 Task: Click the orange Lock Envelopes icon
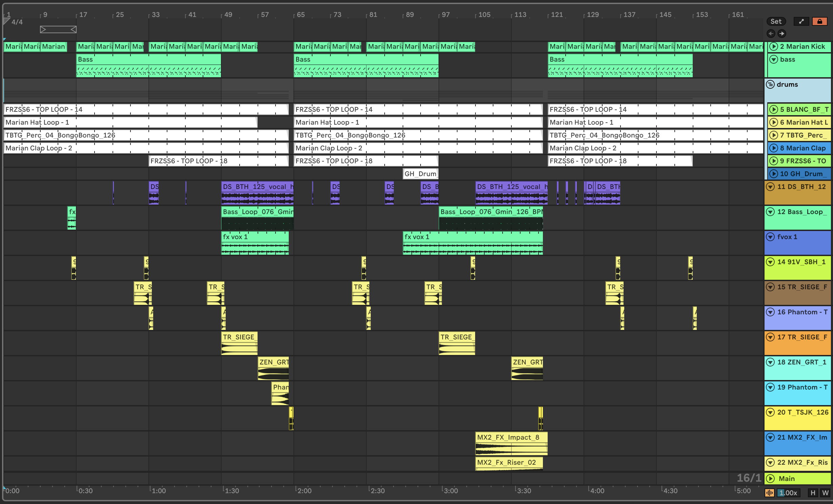click(819, 21)
